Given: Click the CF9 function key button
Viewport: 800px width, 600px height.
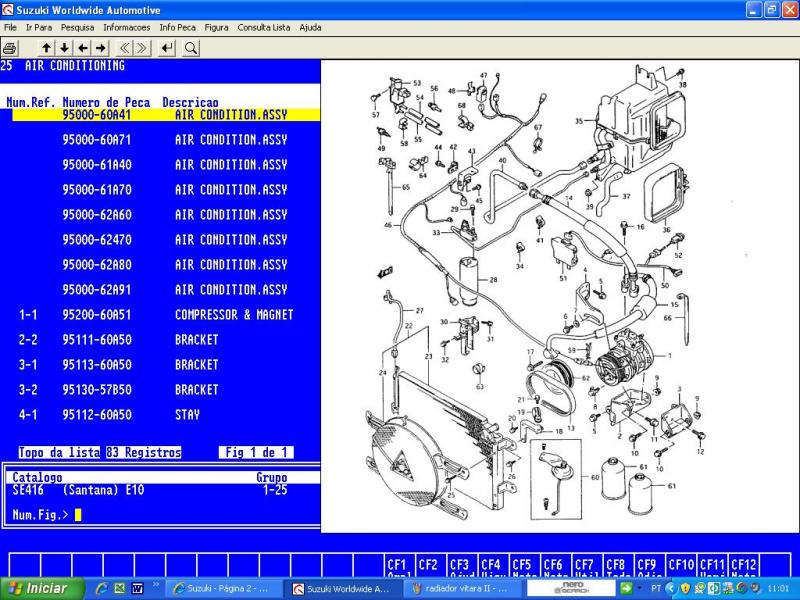Looking at the screenshot, I should click(x=649, y=565).
